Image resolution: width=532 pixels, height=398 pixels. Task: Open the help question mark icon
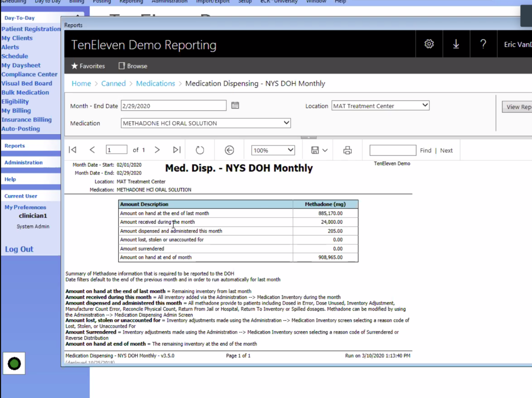(x=483, y=44)
